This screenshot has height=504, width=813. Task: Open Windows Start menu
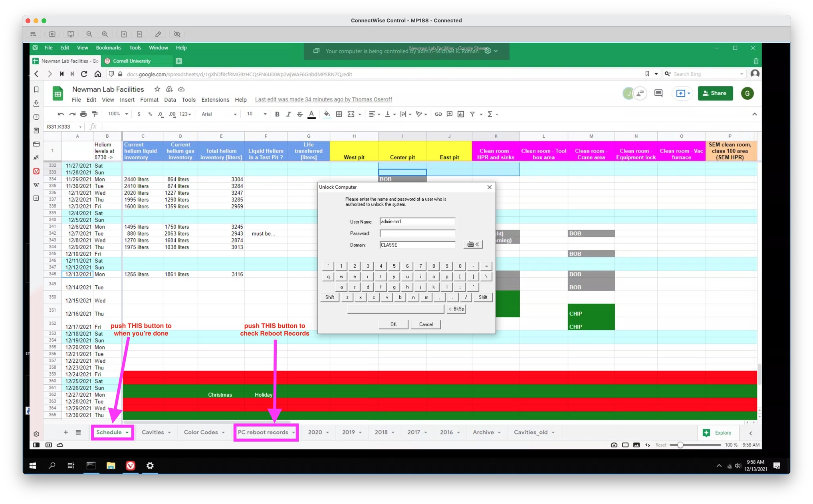click(x=33, y=466)
